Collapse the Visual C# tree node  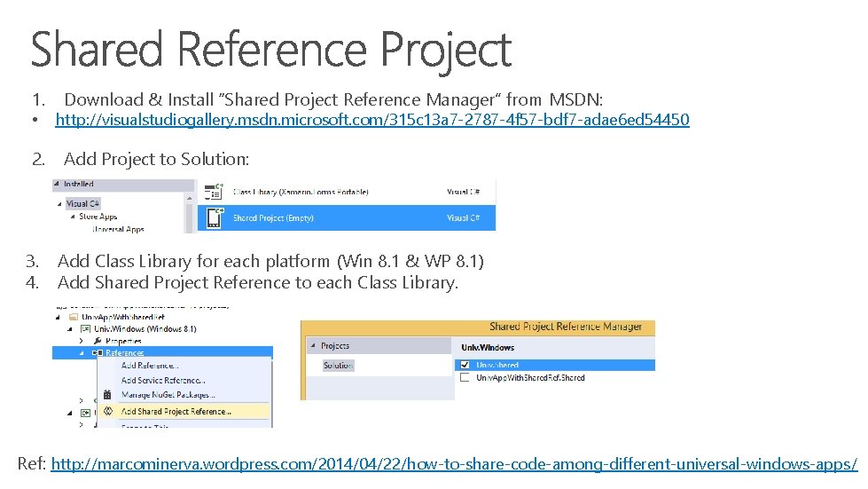59,204
